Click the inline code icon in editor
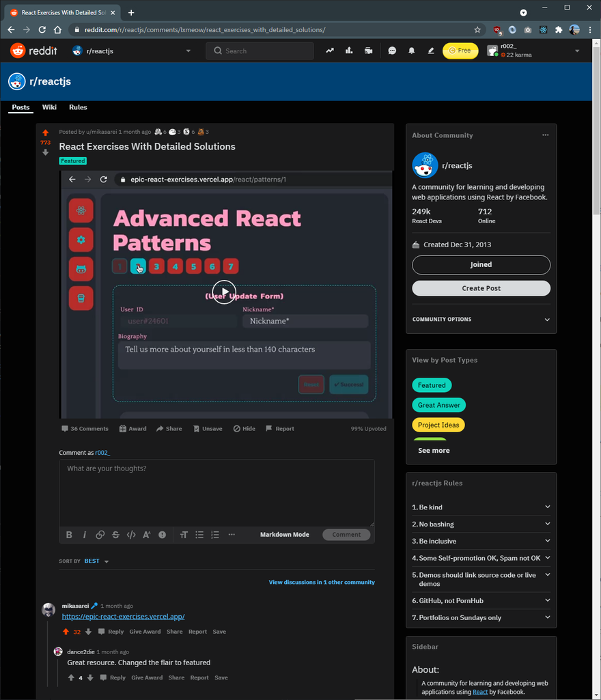Viewport: 601px width, 700px height. pyautogui.click(x=131, y=534)
